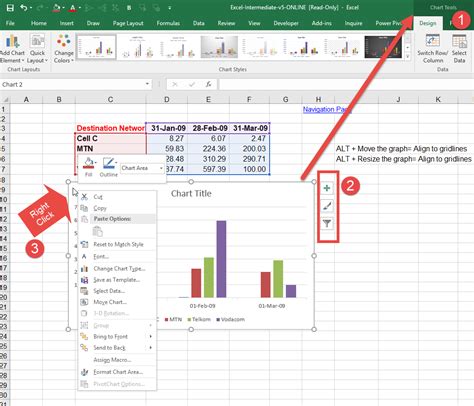Select the first chart style thumbnail

96,47
